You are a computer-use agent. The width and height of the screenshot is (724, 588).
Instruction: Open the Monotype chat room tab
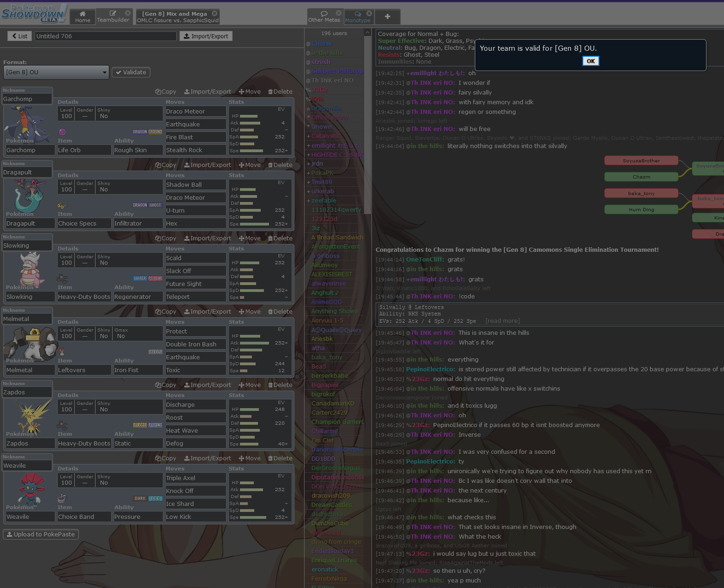(358, 17)
